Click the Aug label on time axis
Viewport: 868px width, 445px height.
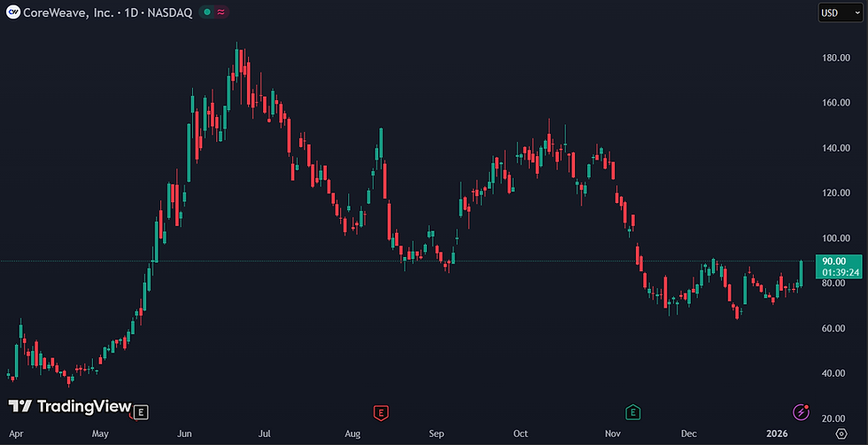coord(353,433)
